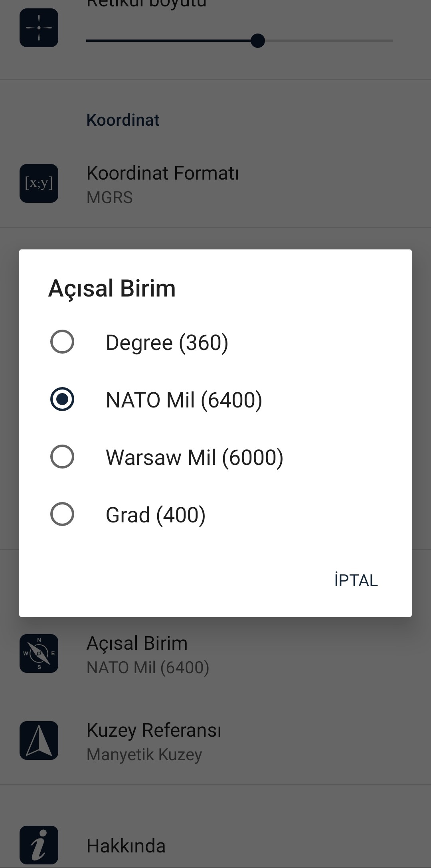
Task: Open the Hakkında menu entry
Action: [126, 846]
